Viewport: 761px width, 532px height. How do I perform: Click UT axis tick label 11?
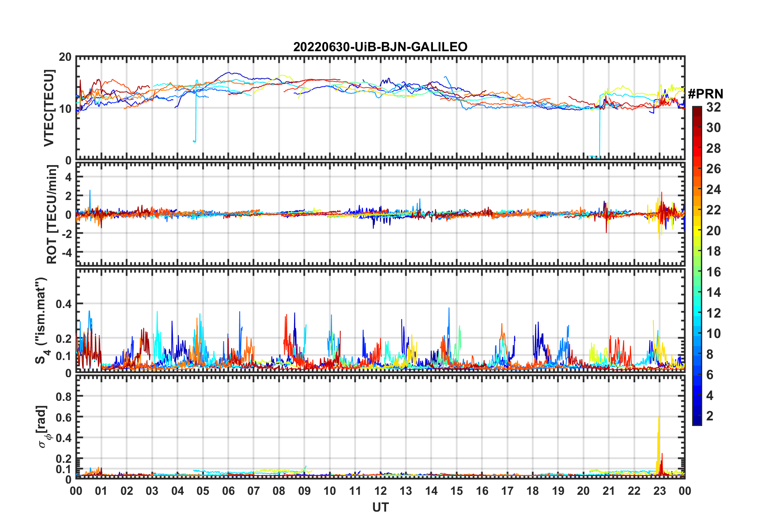coord(355,491)
